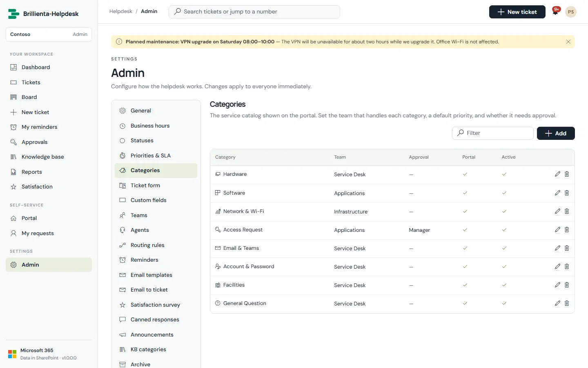The height and width of the screenshot is (368, 588).
Task: Delete the Software category
Action: [x=567, y=193]
